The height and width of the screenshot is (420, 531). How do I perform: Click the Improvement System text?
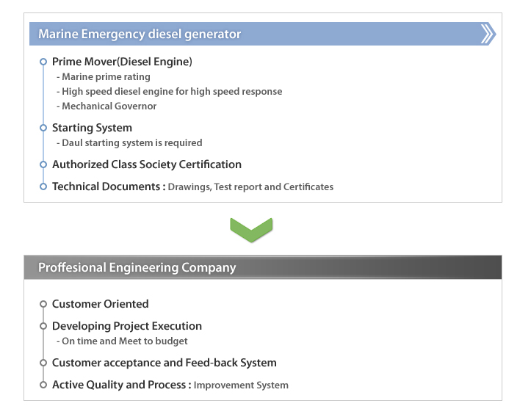point(241,385)
